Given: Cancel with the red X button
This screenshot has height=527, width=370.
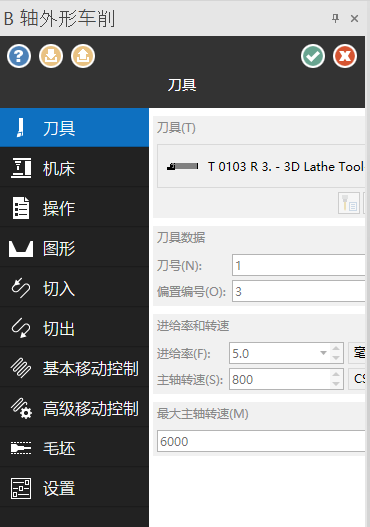Looking at the screenshot, I should pyautogui.click(x=345, y=56).
